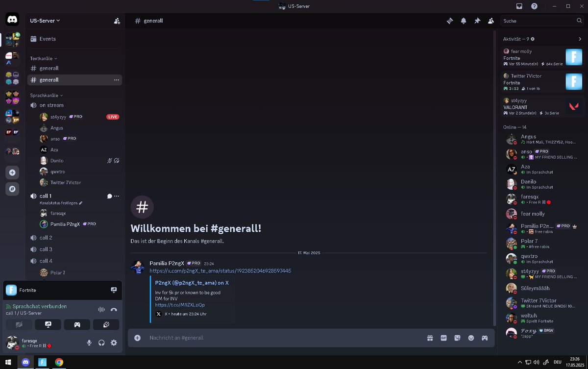Screen dimensions: 588x369
Task: Collapse the Textkanäle category
Action: pyautogui.click(x=44, y=58)
